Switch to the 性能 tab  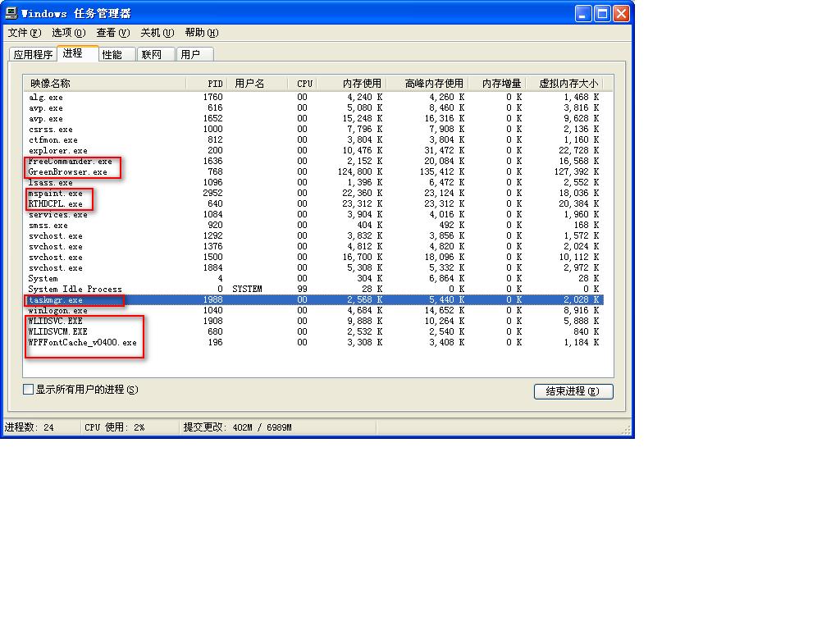click(116, 55)
